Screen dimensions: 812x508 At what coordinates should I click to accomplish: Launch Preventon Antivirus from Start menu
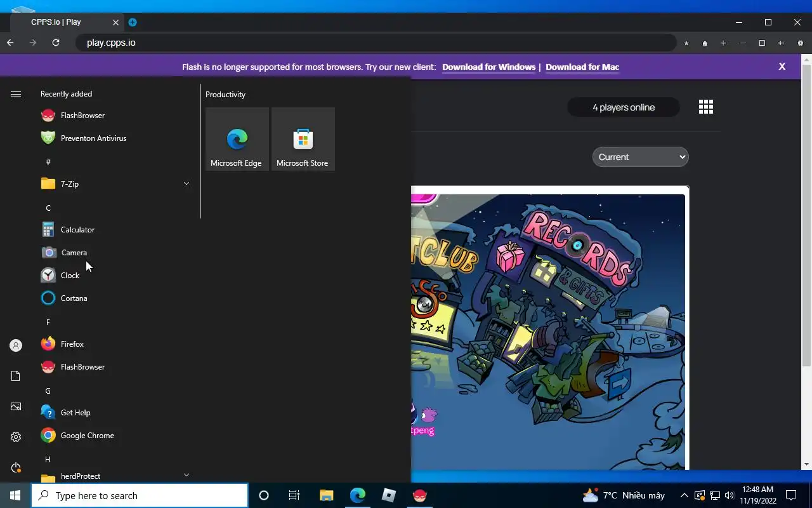[x=114, y=138]
